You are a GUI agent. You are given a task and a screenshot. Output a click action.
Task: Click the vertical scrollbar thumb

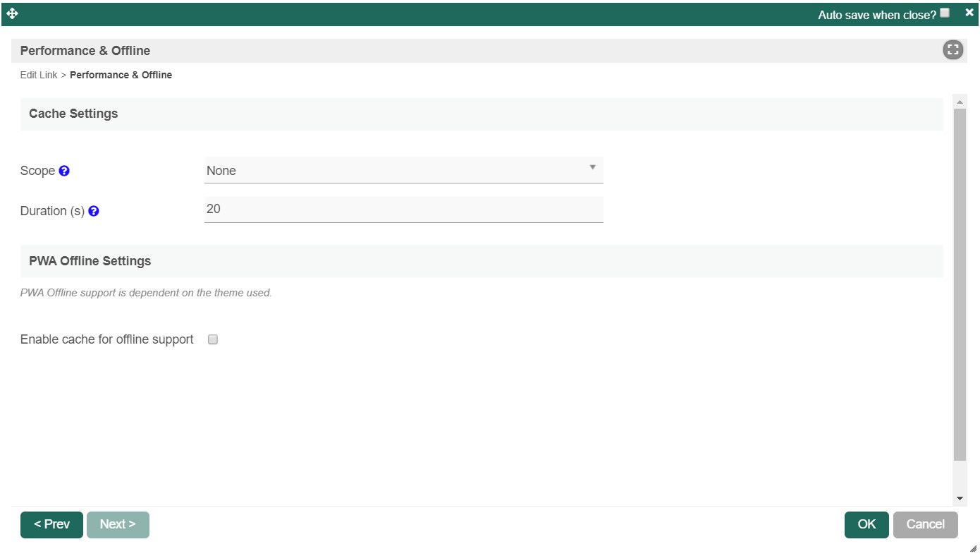[960, 285]
